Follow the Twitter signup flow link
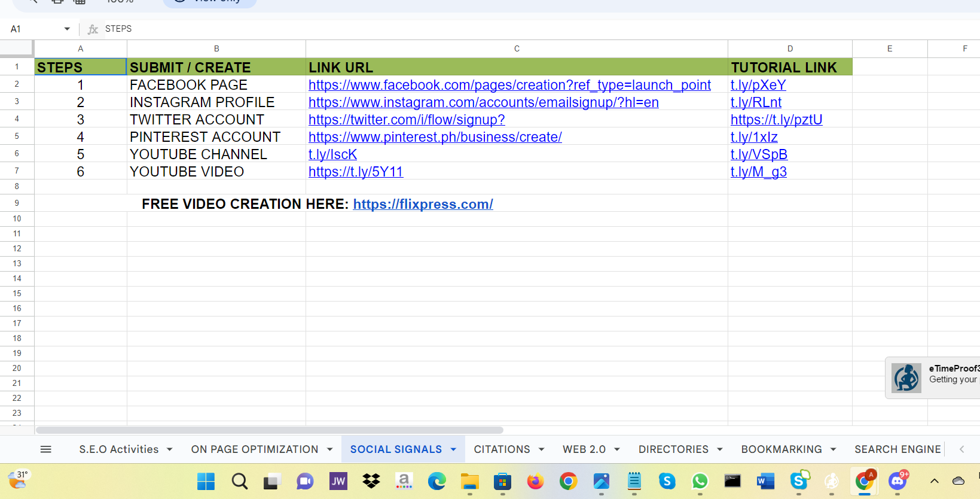This screenshot has width=980, height=499. 407,120
